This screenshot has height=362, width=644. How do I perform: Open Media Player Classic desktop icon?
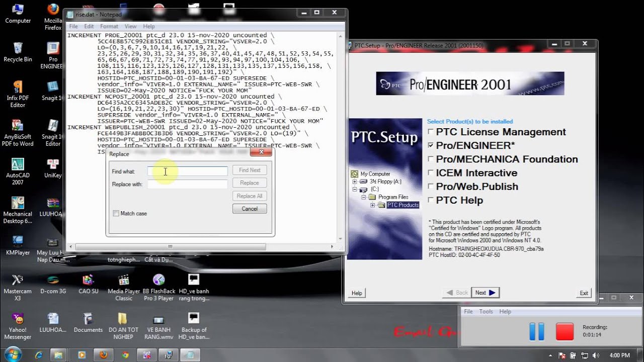pyautogui.click(x=123, y=288)
